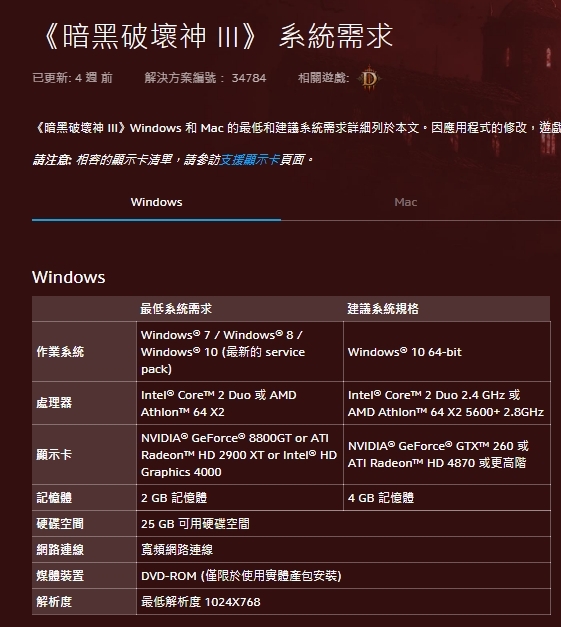
Task: Click the 媒體裝置 row label
Action: click(60, 576)
